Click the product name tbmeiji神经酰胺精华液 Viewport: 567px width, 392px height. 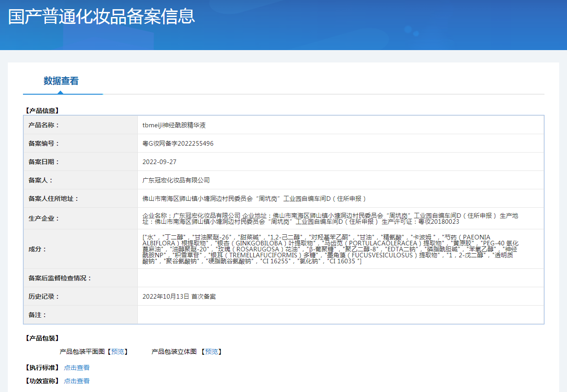click(x=174, y=125)
